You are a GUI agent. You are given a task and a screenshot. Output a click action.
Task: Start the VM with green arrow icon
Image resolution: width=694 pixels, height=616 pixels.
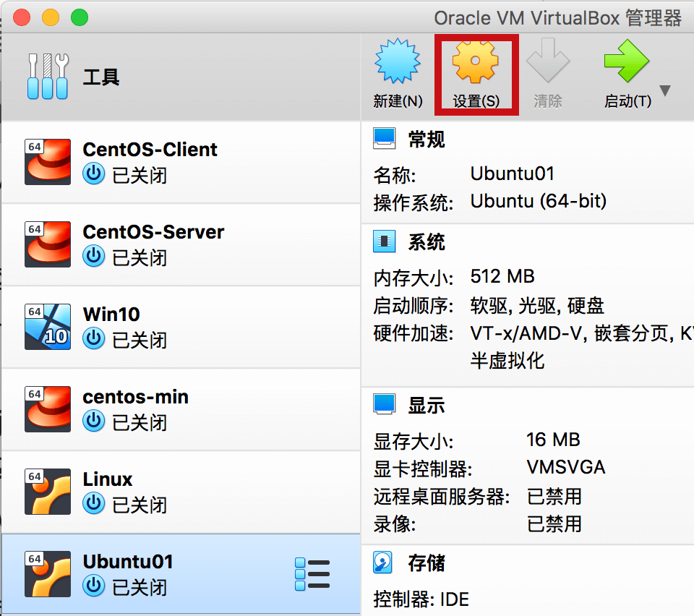[x=626, y=61]
